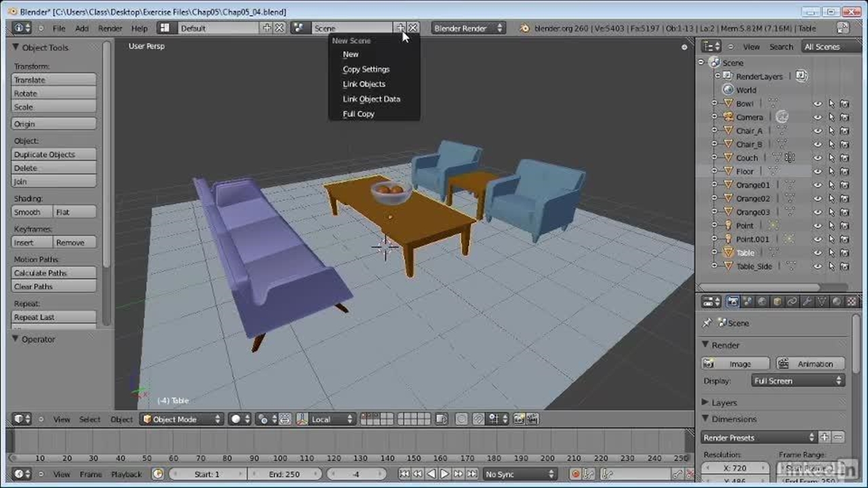Select Link Objects menu entry
Screen dimensions: 868x488
point(363,84)
